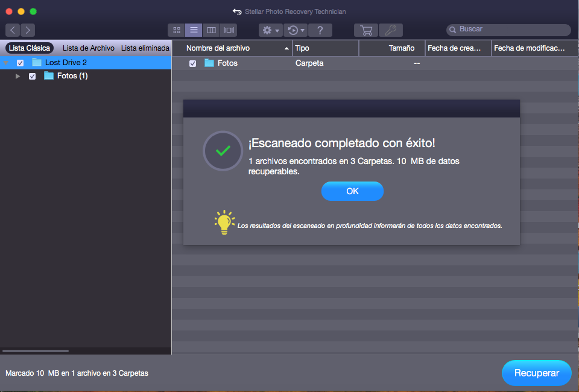The image size is (579, 392).
Task: Sort by the Tipo column header
Action: click(326, 48)
